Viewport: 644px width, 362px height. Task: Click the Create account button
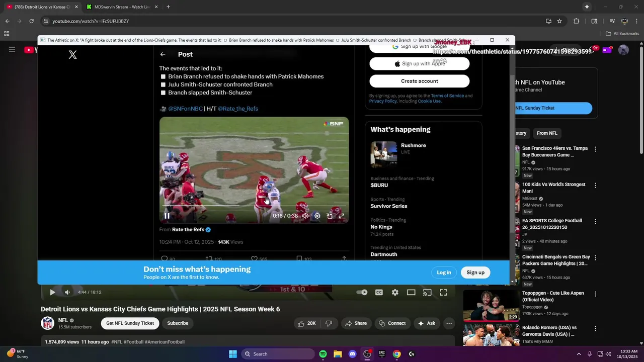(420, 81)
